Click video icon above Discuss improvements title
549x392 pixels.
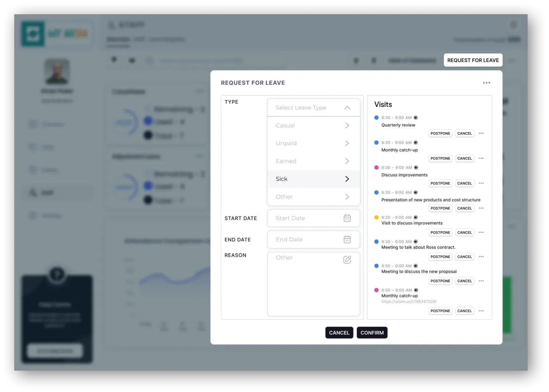[x=416, y=168]
